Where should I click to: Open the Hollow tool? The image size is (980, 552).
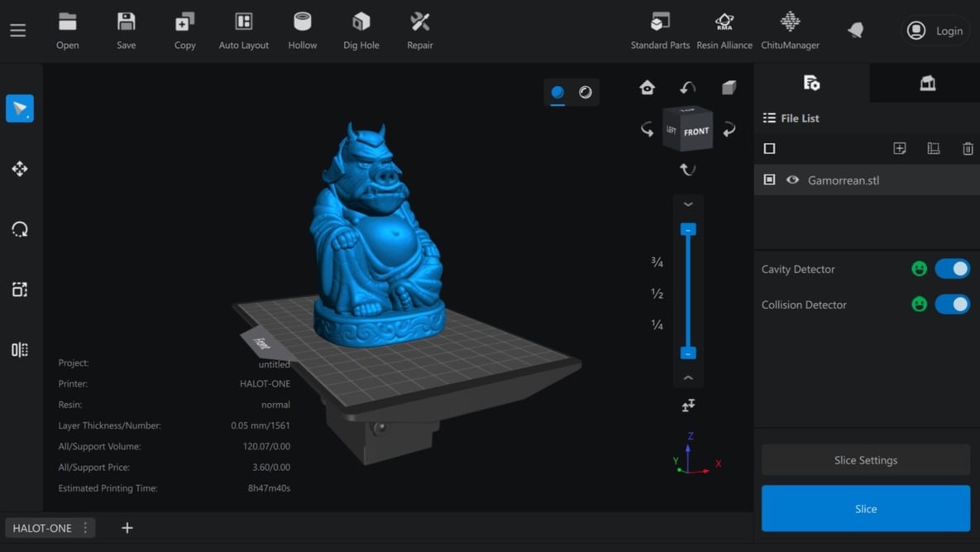tap(302, 29)
